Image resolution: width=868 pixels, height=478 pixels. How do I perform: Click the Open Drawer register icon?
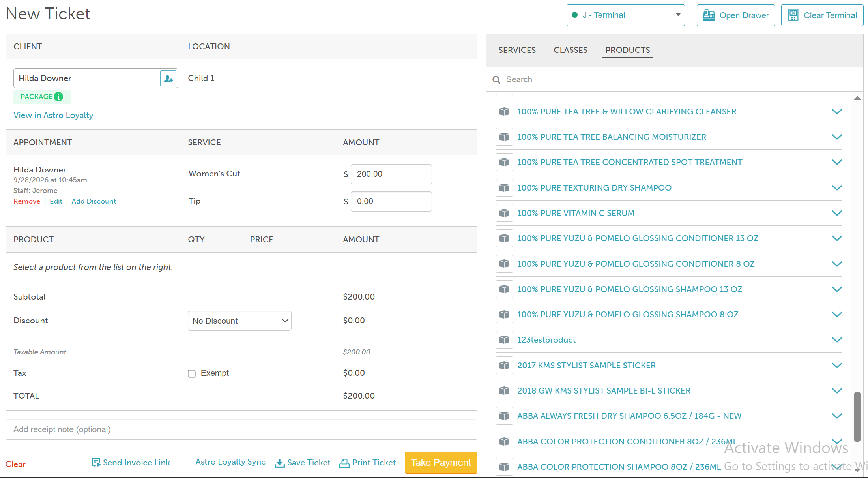click(x=709, y=15)
